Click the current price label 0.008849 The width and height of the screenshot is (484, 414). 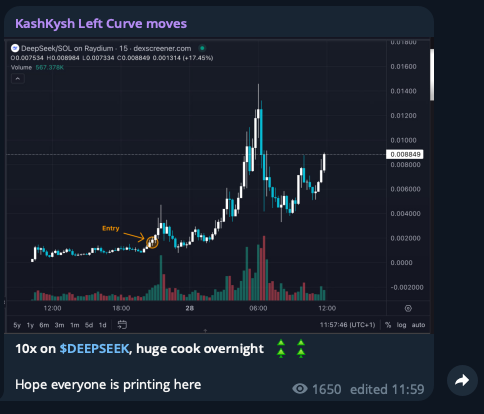click(x=405, y=154)
